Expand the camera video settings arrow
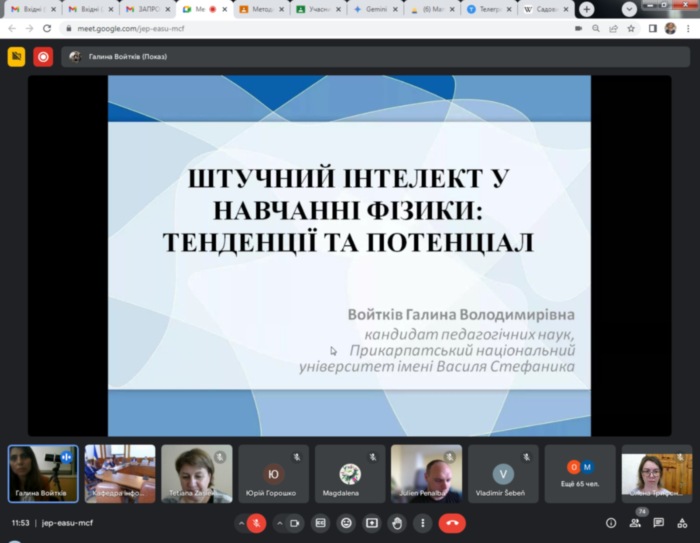Image resolution: width=700 pixels, height=543 pixels. 280,523
